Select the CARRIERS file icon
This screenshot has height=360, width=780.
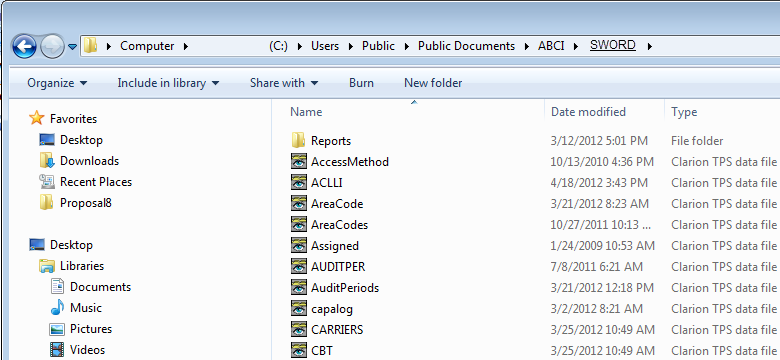coord(298,329)
